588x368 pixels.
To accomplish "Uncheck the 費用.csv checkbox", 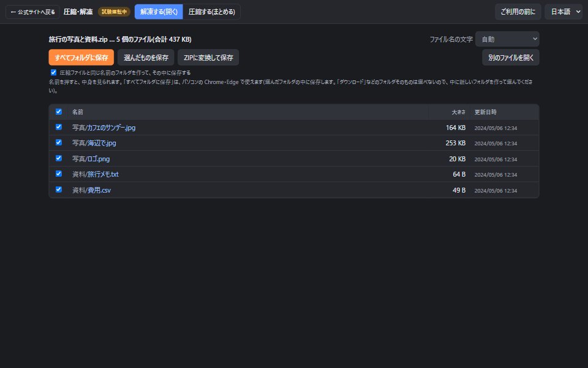I will pos(59,190).
